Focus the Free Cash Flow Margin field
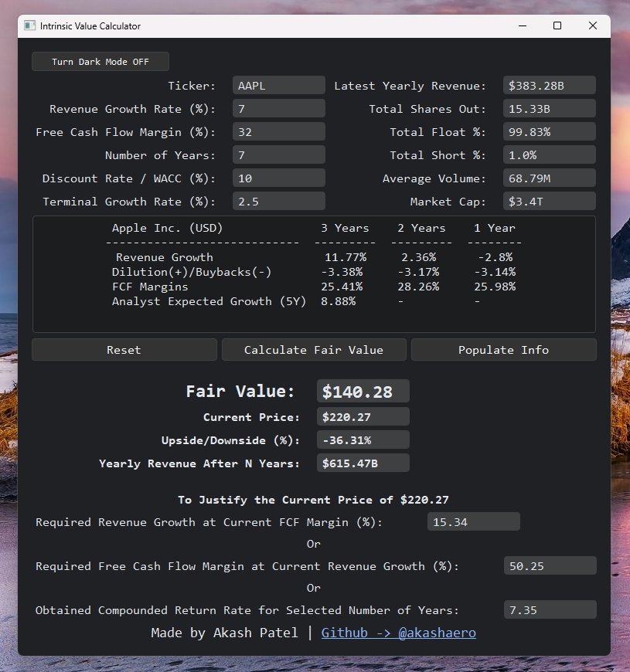This screenshot has width=630, height=672. click(x=279, y=131)
